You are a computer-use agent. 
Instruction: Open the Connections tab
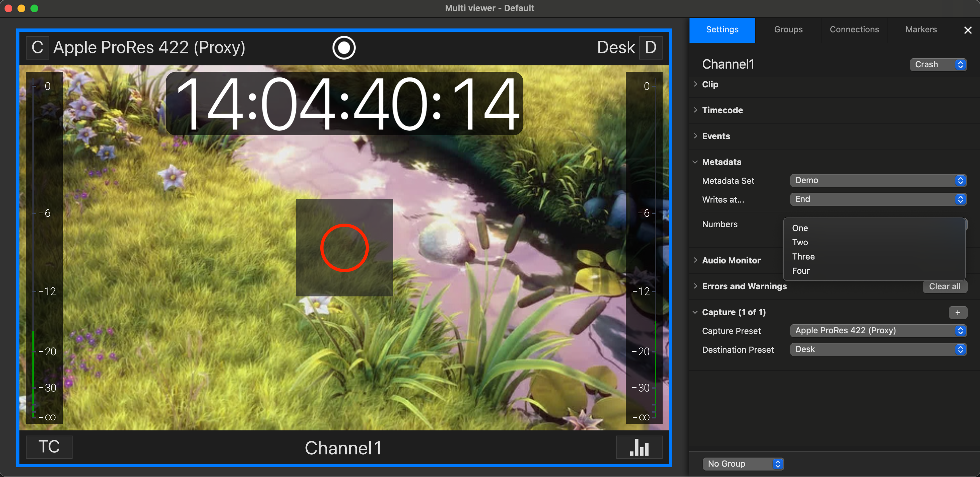coord(854,30)
